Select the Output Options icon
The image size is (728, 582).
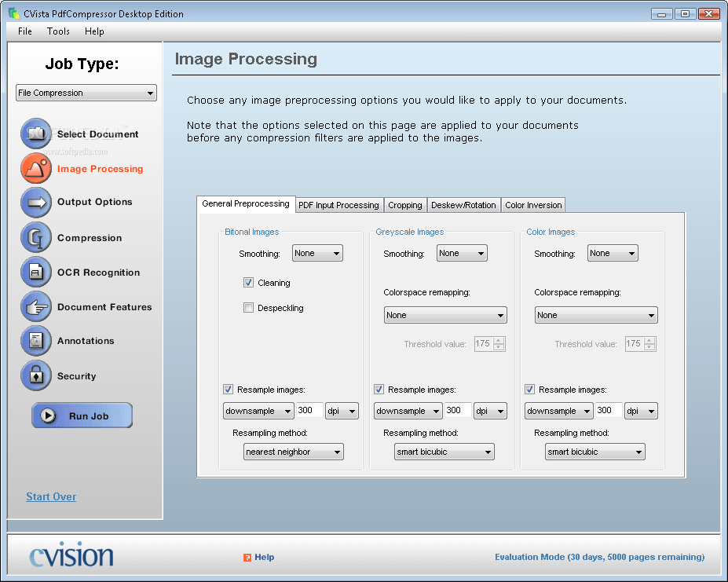pos(35,203)
